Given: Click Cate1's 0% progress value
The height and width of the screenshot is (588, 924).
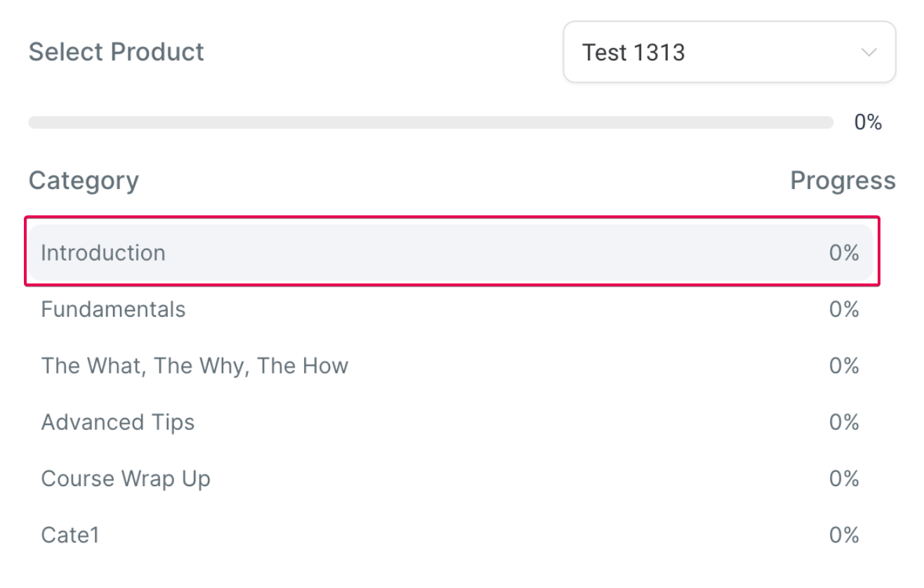Looking at the screenshot, I should point(844,535).
